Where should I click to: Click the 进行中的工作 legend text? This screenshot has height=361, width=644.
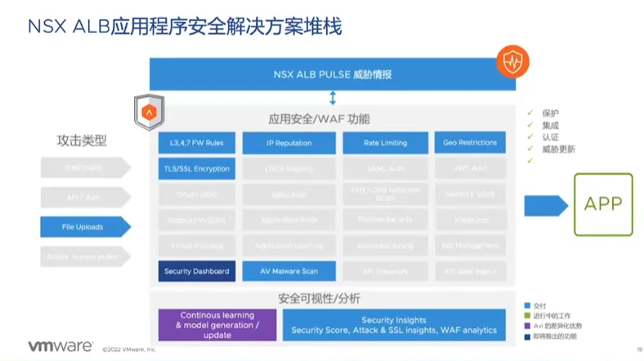(552, 316)
